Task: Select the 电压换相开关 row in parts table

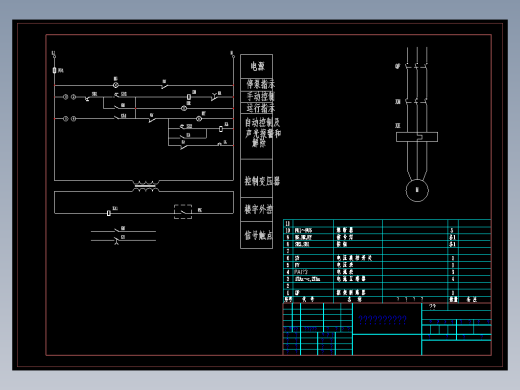Action: [387, 258]
